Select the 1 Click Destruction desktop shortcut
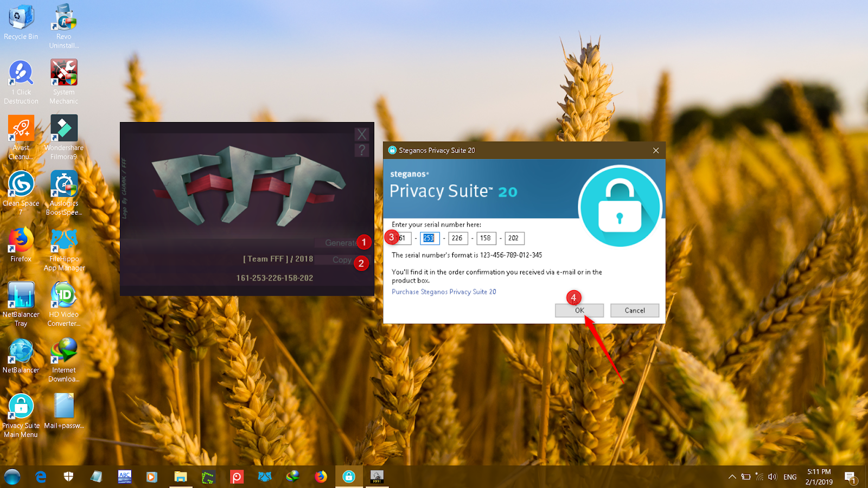868x488 pixels. coord(21,82)
